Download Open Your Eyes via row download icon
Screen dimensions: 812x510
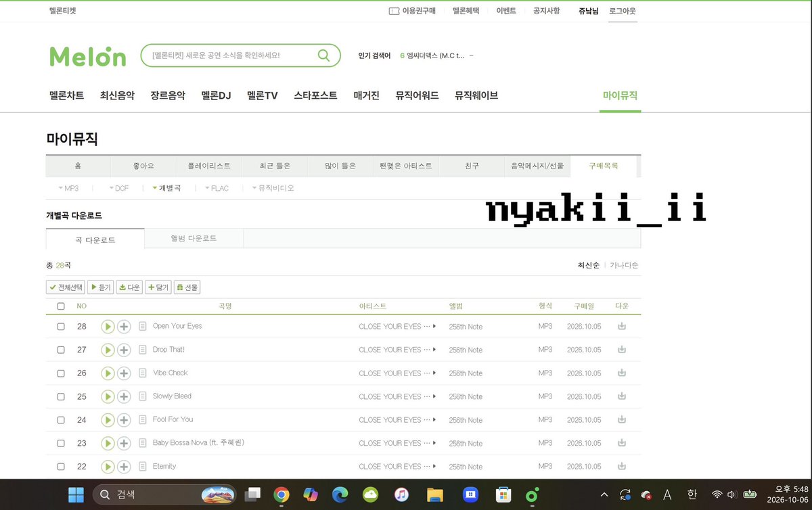click(x=622, y=326)
